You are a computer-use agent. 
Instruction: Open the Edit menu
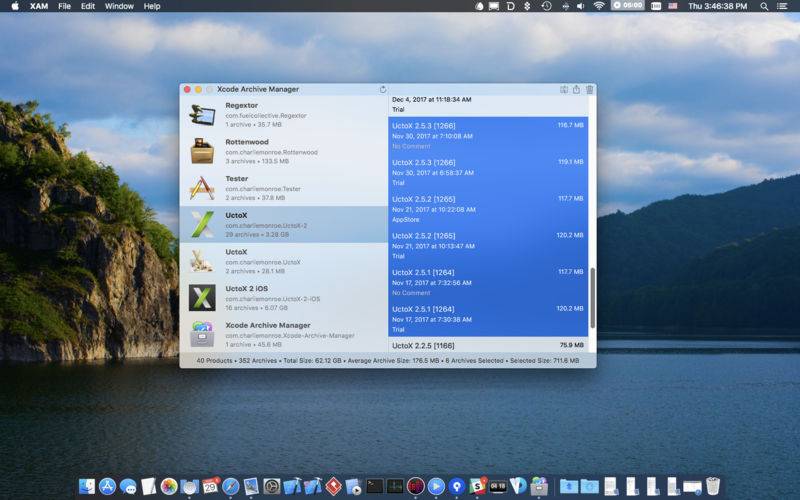point(88,6)
